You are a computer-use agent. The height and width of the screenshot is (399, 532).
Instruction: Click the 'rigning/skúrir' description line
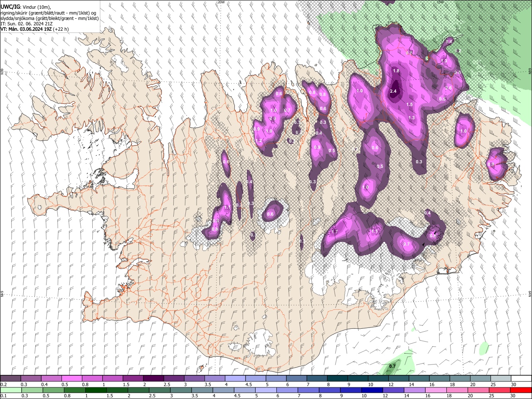(48, 13)
